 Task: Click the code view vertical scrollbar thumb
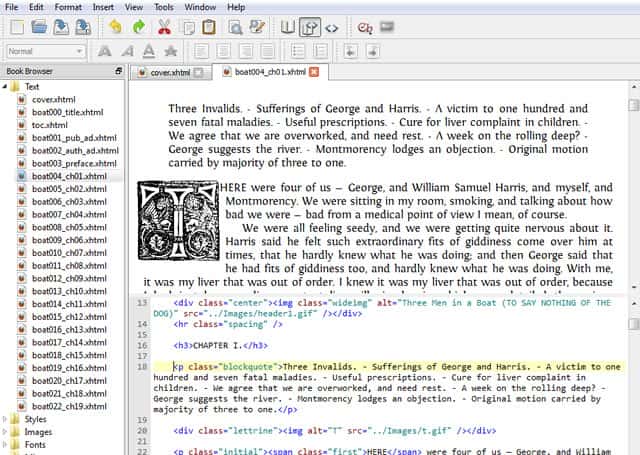(634, 324)
